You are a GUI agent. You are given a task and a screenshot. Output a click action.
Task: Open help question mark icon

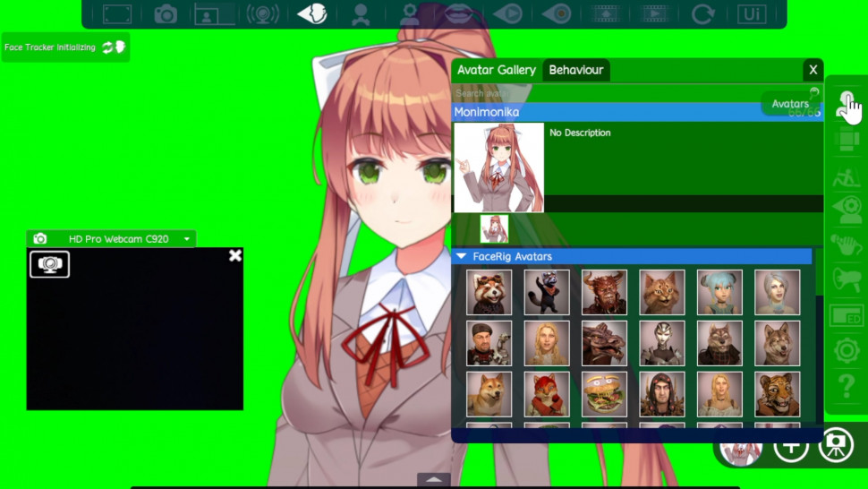[x=847, y=385]
